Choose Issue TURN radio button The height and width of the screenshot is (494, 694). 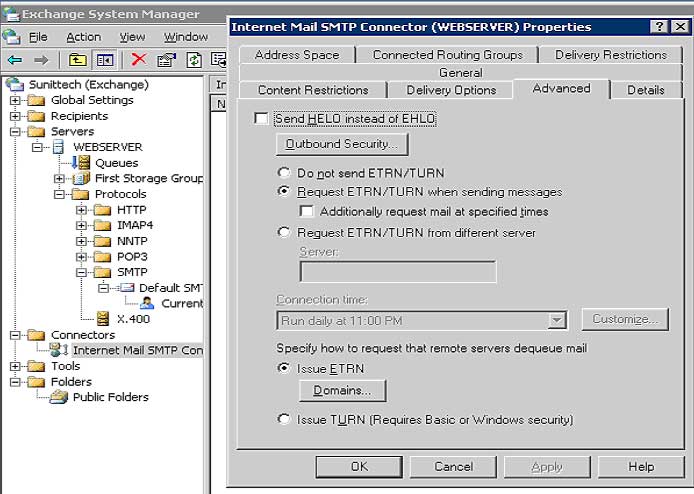tap(285, 420)
